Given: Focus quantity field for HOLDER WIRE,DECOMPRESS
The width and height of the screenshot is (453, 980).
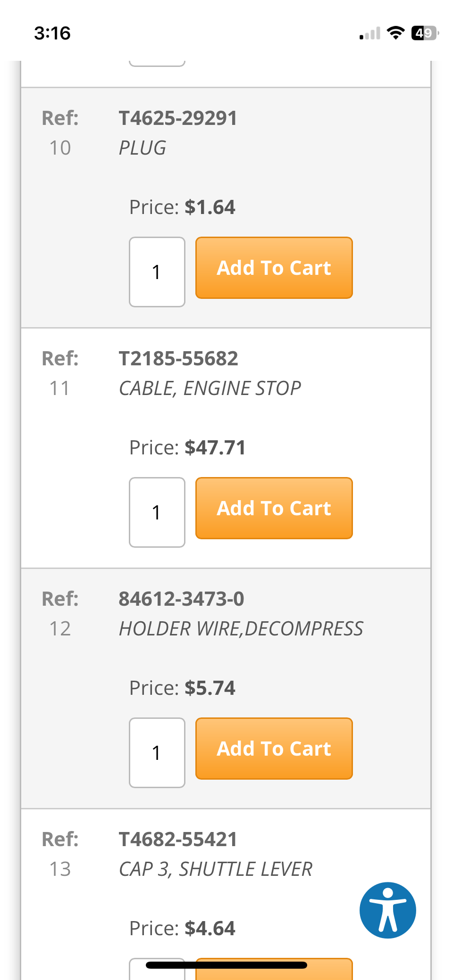Looking at the screenshot, I should click(157, 753).
